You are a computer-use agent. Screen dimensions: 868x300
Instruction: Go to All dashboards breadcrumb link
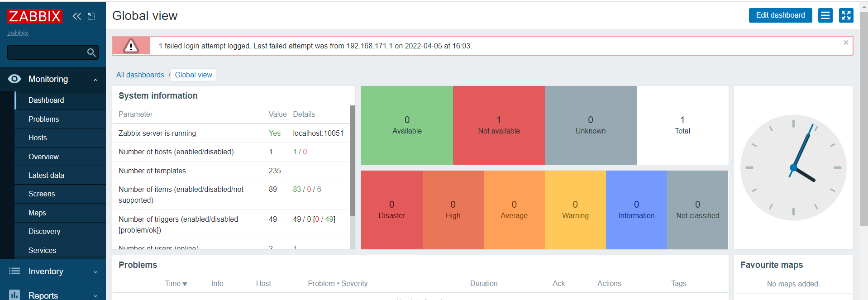coord(140,75)
